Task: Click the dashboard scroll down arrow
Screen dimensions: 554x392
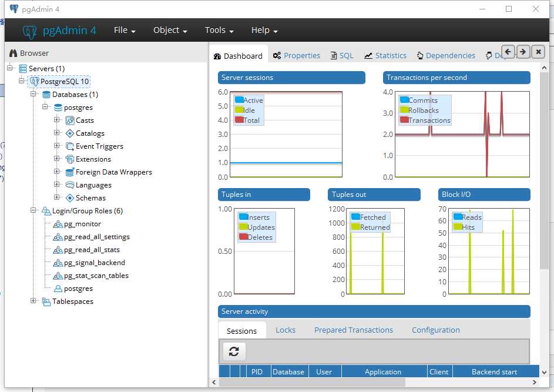Action: (544, 372)
